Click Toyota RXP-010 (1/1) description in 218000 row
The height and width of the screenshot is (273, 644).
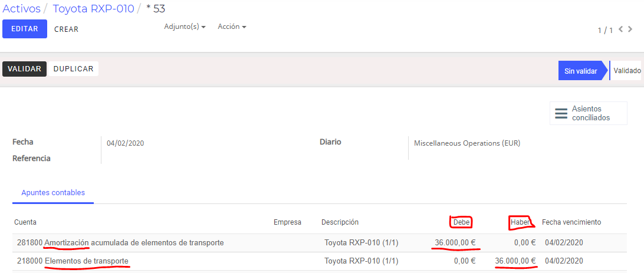pos(361,261)
